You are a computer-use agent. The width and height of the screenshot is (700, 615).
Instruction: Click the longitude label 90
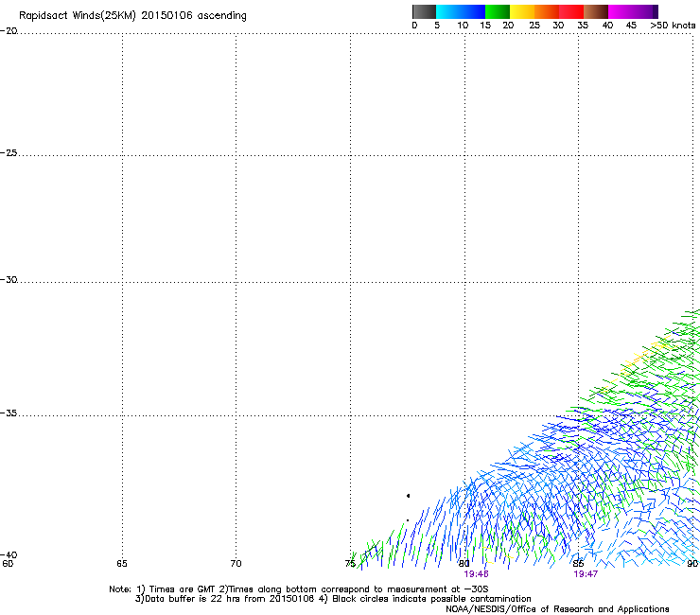pos(692,564)
